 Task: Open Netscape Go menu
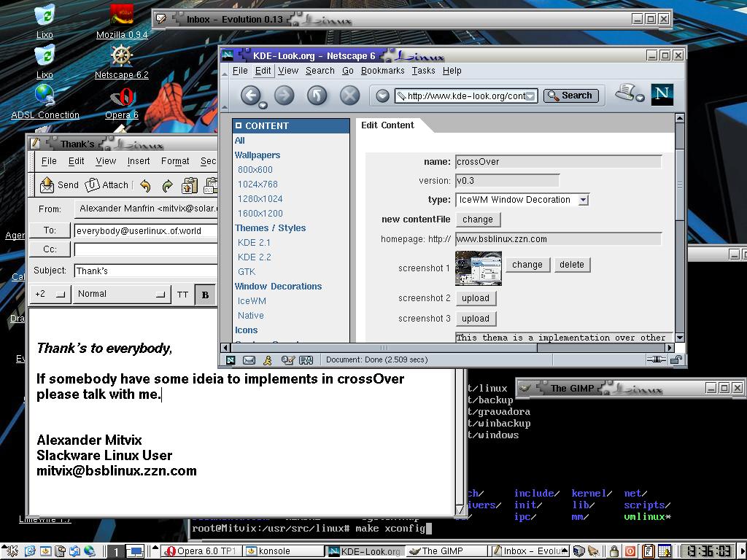pyautogui.click(x=348, y=71)
